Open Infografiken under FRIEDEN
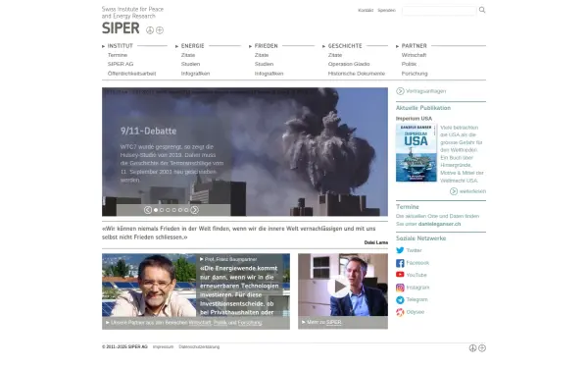The width and height of the screenshot is (588, 368). tap(269, 74)
